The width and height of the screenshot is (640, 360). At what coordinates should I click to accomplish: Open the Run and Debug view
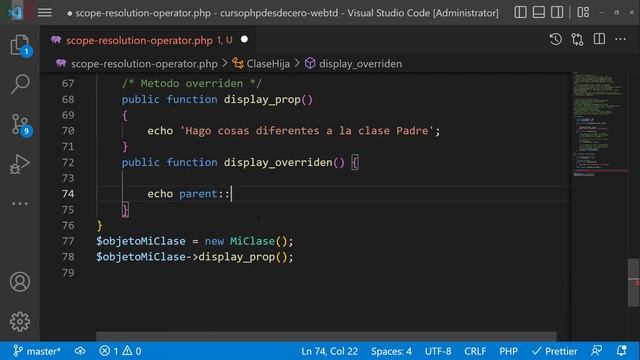point(20,164)
